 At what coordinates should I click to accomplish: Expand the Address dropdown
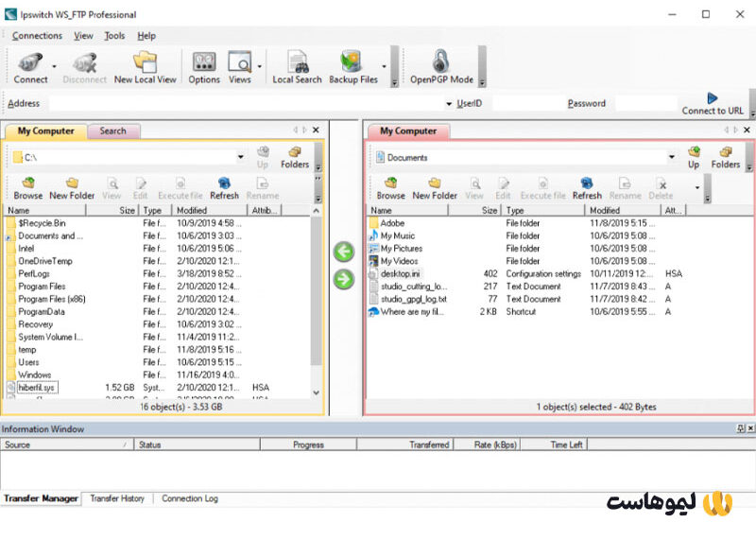[449, 104]
